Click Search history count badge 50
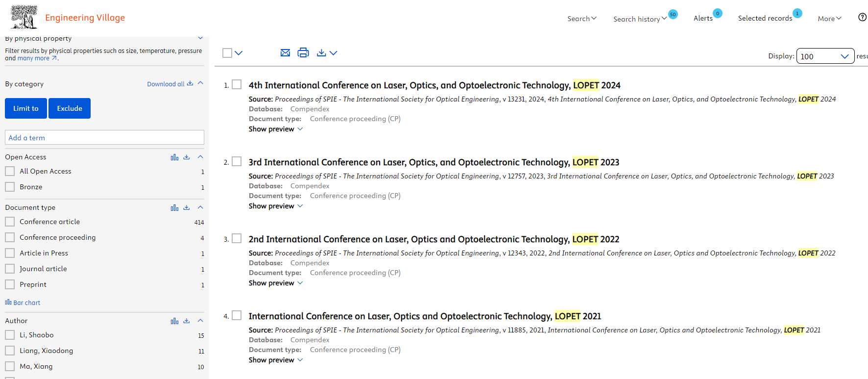Image resolution: width=868 pixels, height=379 pixels. coord(673,14)
